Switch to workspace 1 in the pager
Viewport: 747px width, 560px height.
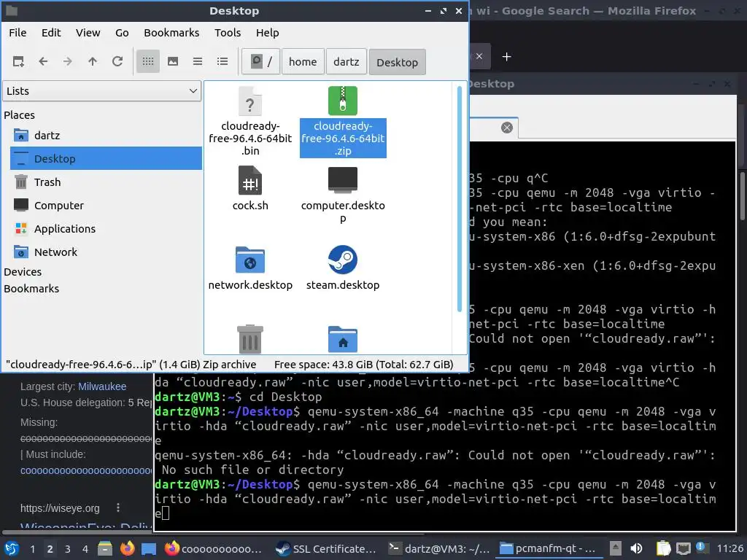[32, 549]
